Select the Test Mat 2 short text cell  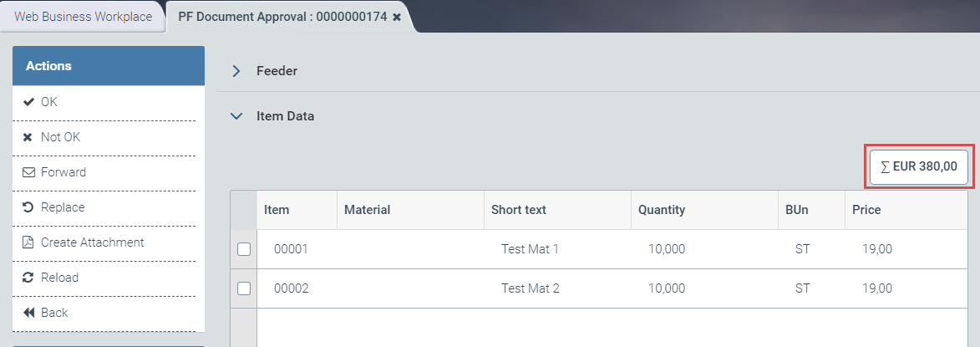point(530,288)
